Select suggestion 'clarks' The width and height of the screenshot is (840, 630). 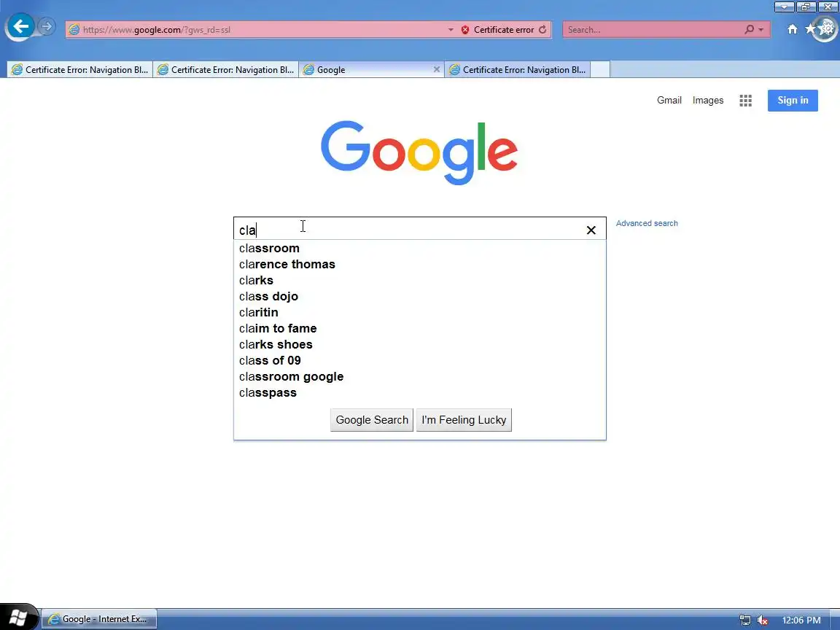click(419, 280)
